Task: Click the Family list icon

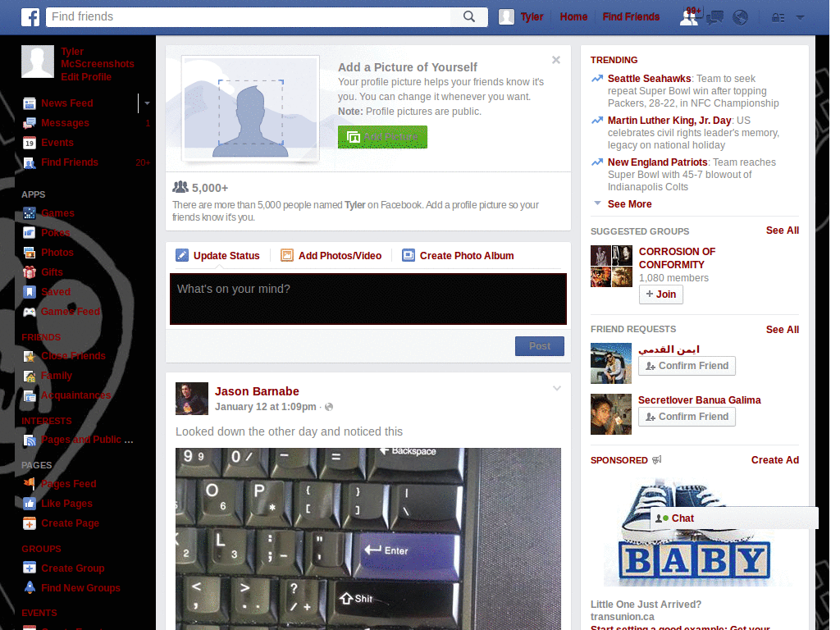Action: [x=30, y=376]
